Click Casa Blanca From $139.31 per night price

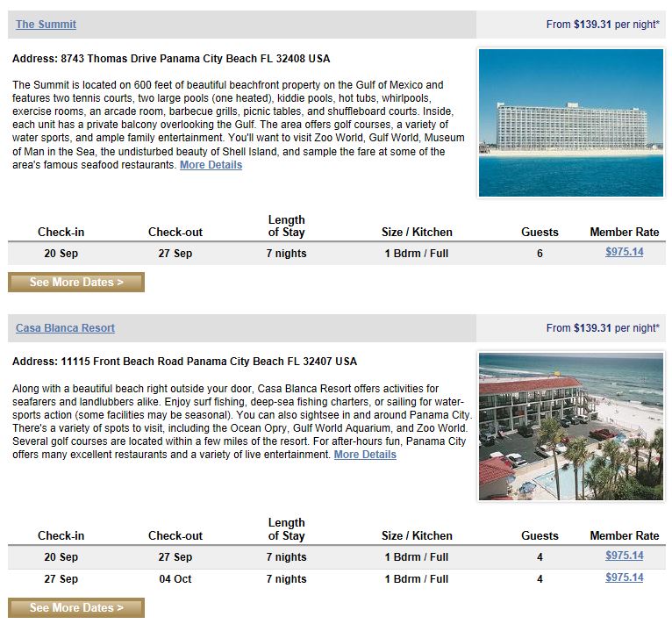pos(602,328)
